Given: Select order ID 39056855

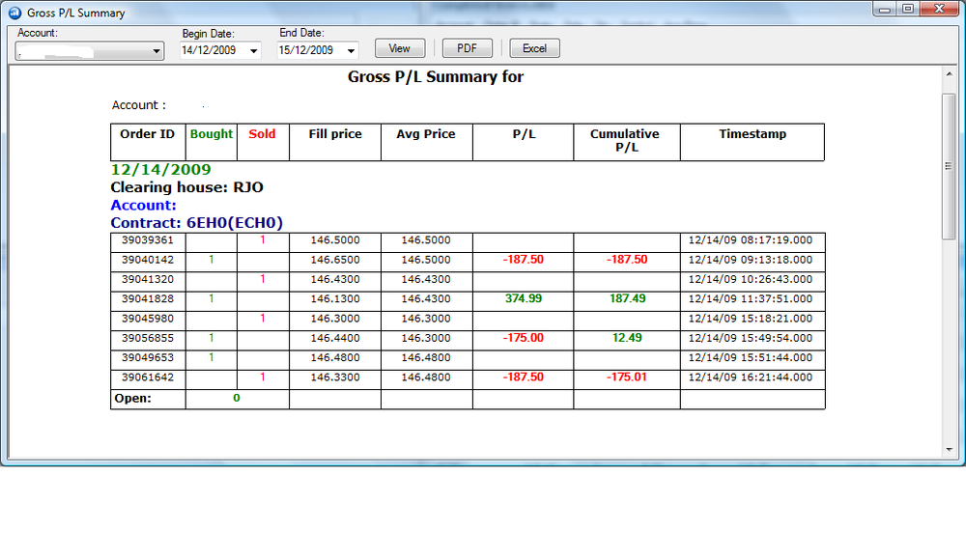Looking at the screenshot, I should coord(147,338).
